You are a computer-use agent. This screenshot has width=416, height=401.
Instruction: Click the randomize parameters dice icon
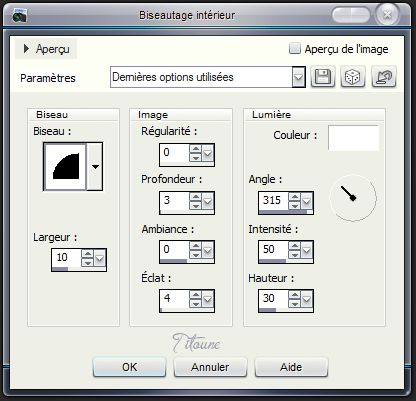coord(353,77)
